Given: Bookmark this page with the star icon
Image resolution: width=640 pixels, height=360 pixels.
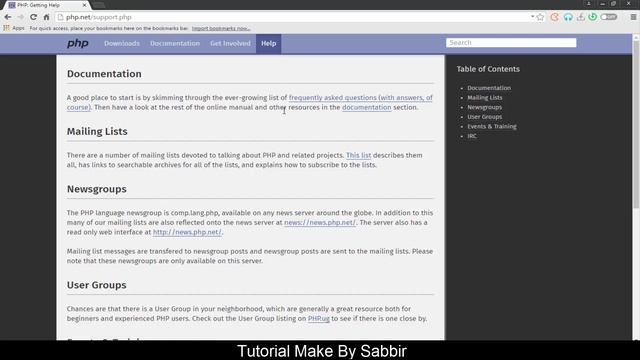Looking at the screenshot, I should pyautogui.click(x=540, y=17).
